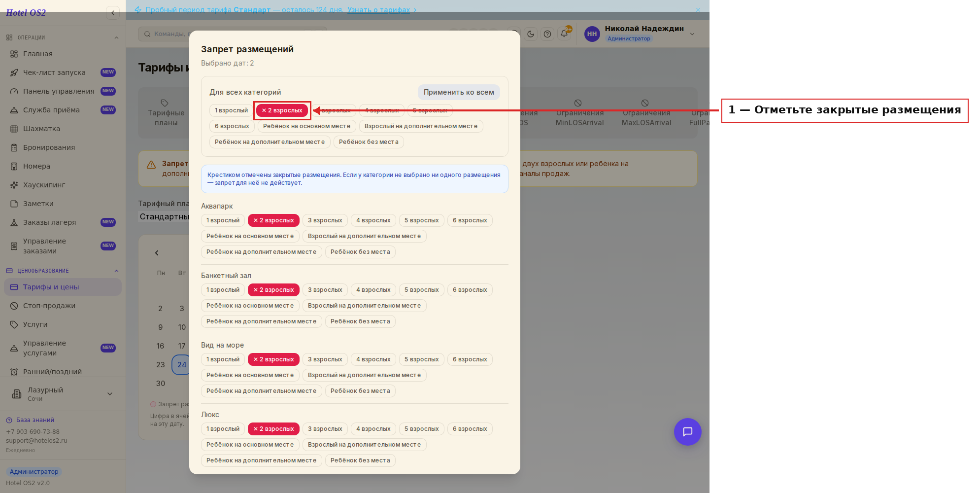Screen dimensions: 980x493
Task: Open the Главная page from its sidebar icon
Action: (14, 54)
